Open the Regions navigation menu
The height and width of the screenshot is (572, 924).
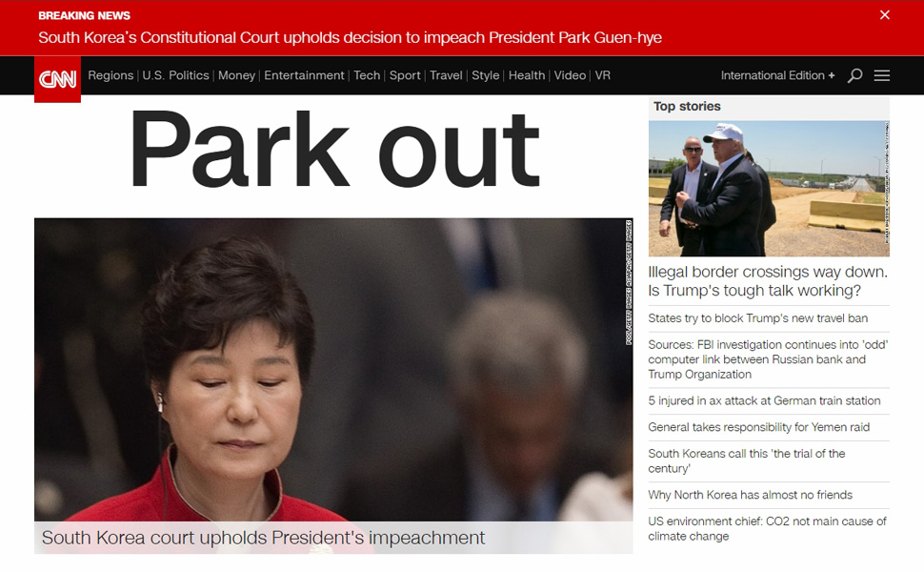pos(110,75)
